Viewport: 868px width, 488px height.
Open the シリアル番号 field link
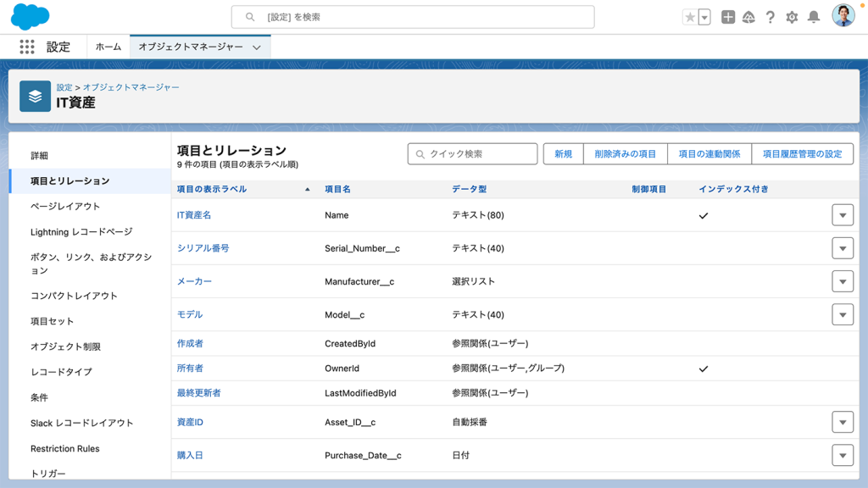[x=203, y=248]
